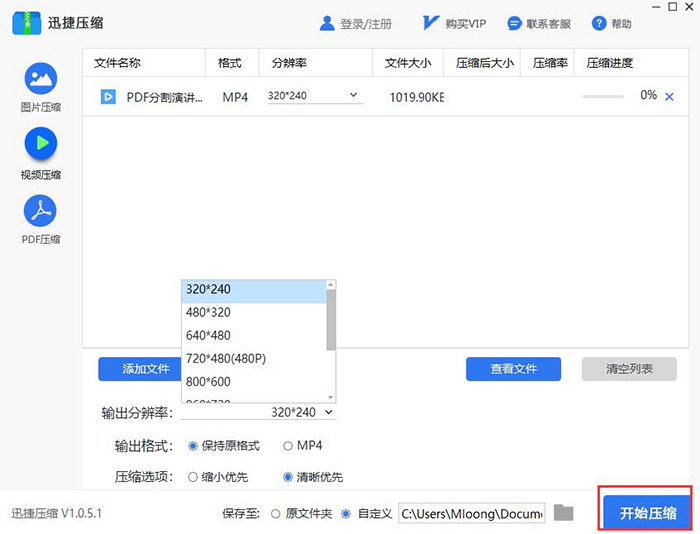Screen dimensions: 700x534
Task: Click the 添加文件 button
Action: coord(140,369)
